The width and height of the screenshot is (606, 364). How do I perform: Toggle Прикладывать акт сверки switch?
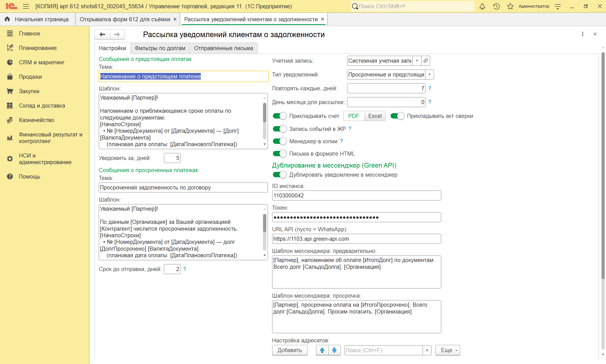click(397, 116)
